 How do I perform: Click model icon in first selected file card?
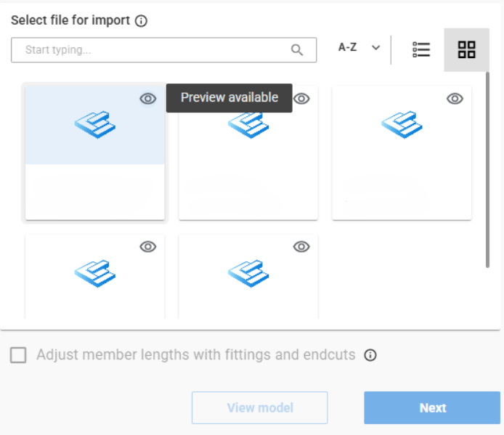click(95, 124)
